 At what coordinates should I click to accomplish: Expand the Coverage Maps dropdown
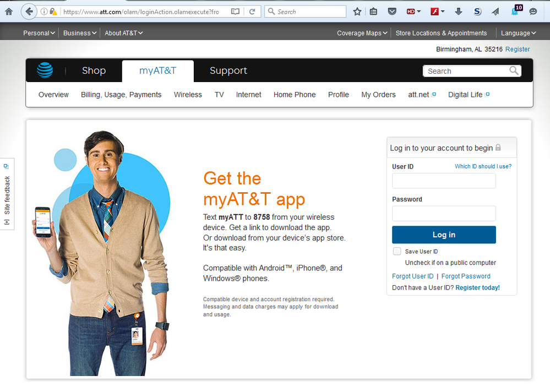pos(361,32)
